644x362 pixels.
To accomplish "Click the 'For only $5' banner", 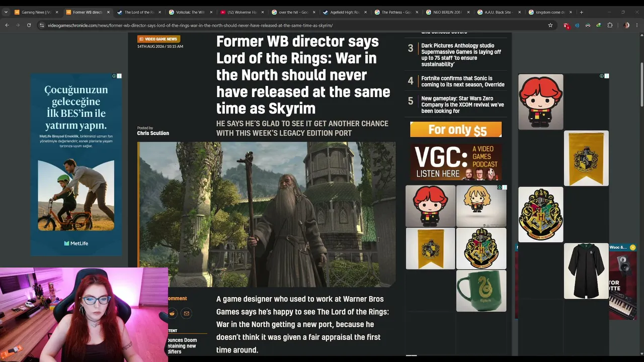I will pos(456,130).
